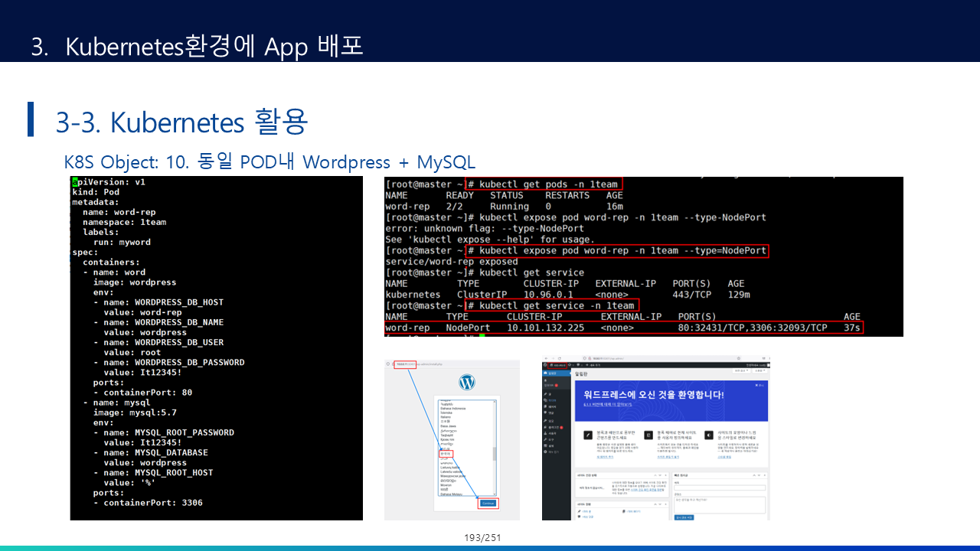980x551 pixels.
Task: Select Bahasa Indonesia in language list
Action: coord(453,409)
